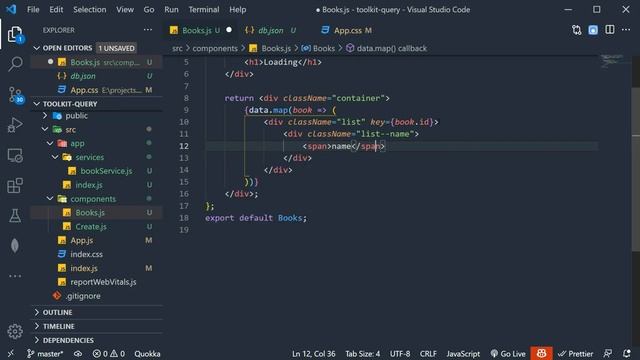Open the Terminal menu
This screenshot has width=640, height=360.
point(204,9)
